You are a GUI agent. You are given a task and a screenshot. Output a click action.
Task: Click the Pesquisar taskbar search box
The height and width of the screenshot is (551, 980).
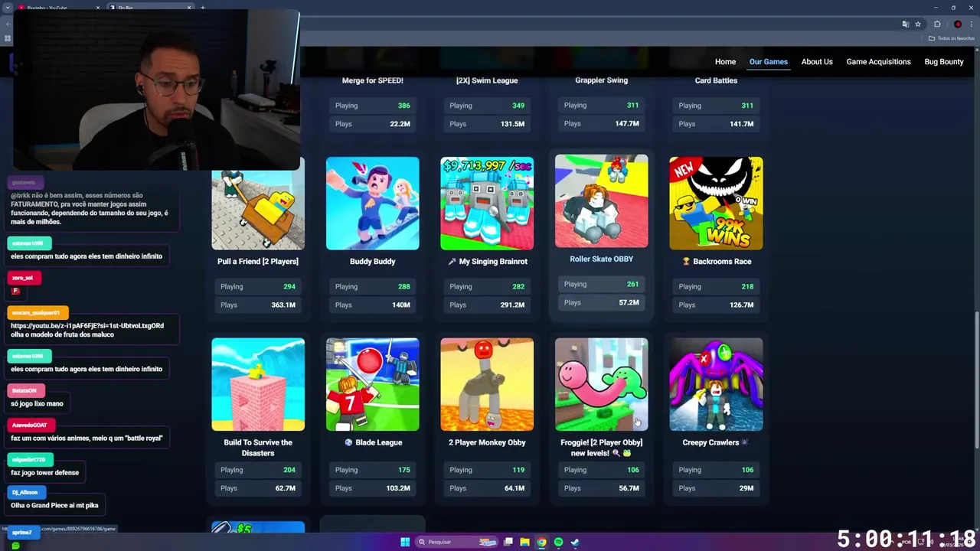pyautogui.click(x=457, y=542)
